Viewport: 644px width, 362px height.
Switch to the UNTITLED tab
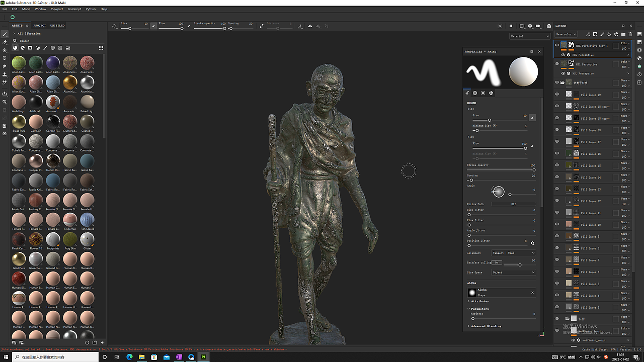point(57,25)
